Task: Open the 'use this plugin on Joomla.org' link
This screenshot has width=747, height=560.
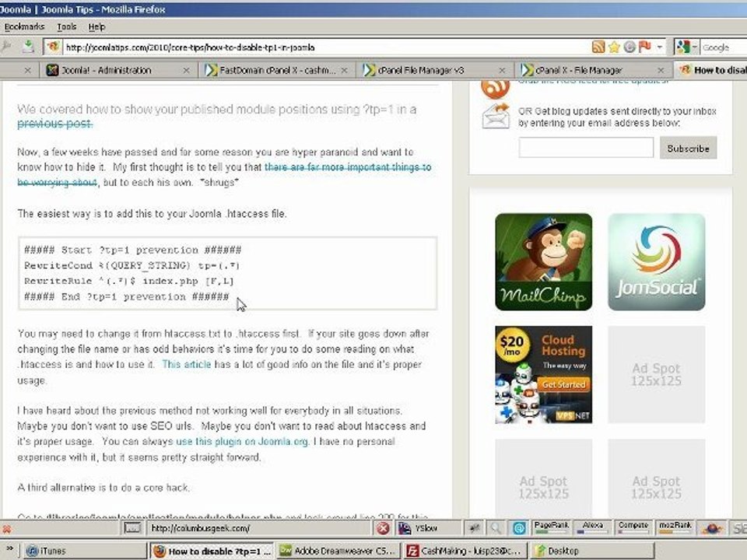Action: tap(242, 442)
